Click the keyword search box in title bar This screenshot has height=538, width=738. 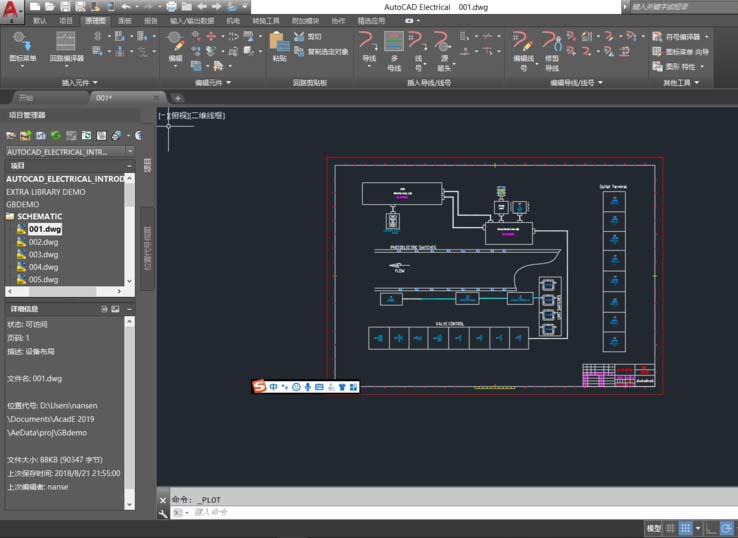point(684,7)
